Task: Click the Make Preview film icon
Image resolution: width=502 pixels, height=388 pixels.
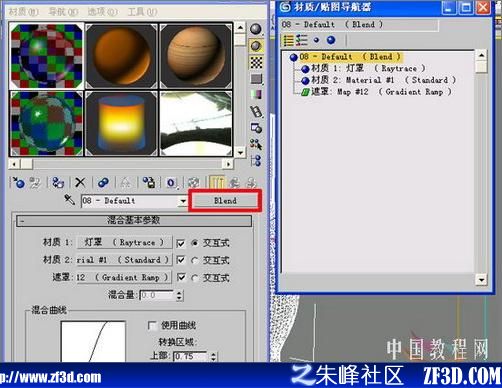Action: click(x=256, y=111)
